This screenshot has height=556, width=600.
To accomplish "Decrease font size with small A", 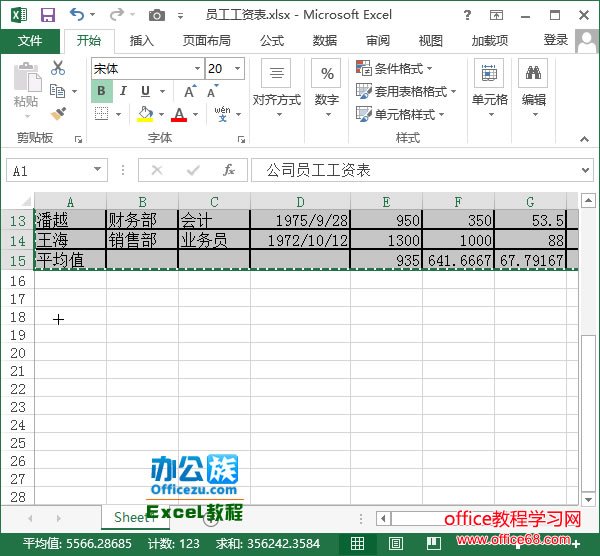I will 213,91.
